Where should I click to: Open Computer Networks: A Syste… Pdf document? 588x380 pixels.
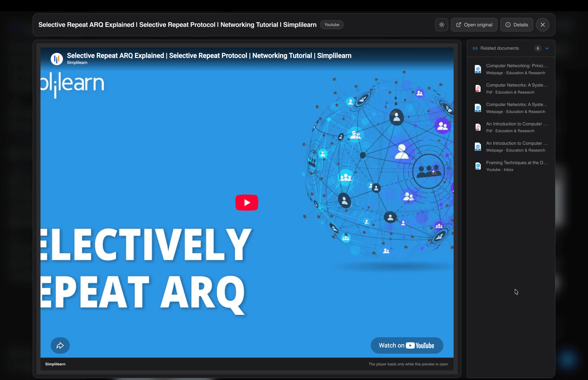pyautogui.click(x=511, y=88)
